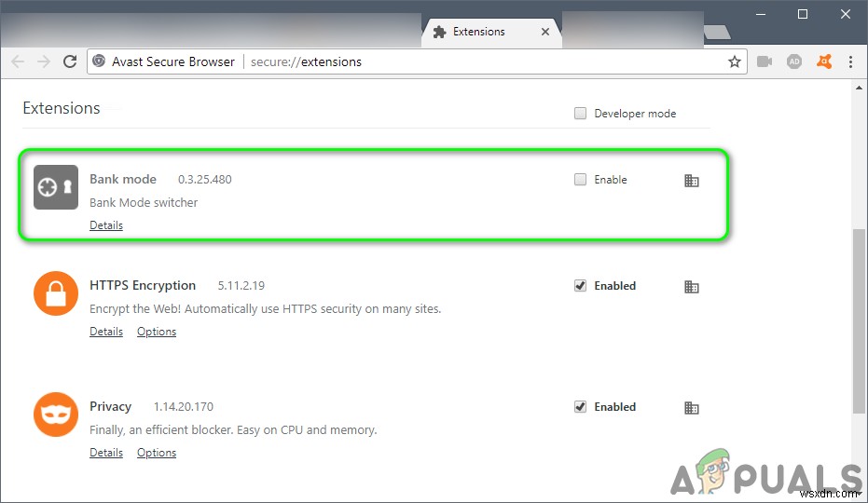Click the building icon for Bank mode
This screenshot has width=868, height=503.
point(692,181)
